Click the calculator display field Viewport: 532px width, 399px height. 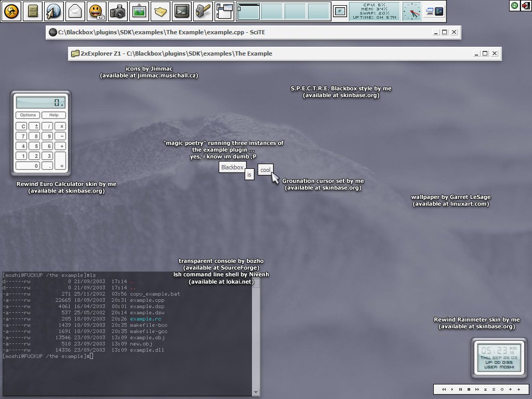pyautogui.click(x=41, y=102)
